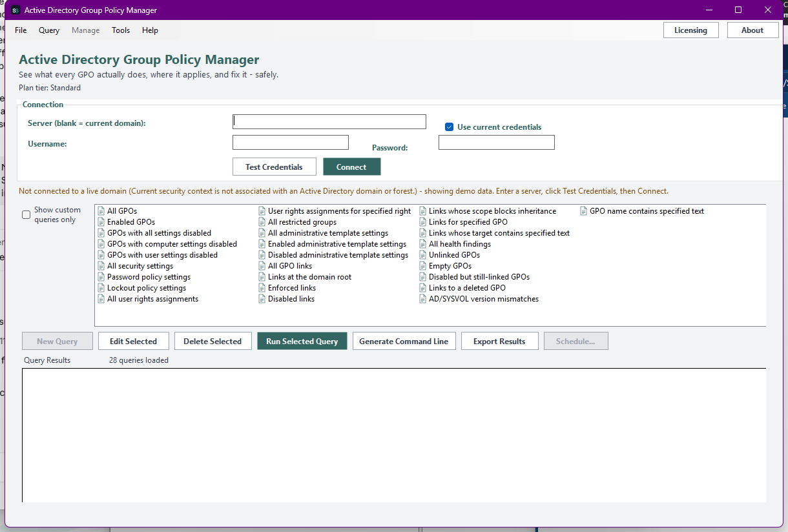Click the Licensing button

point(691,30)
